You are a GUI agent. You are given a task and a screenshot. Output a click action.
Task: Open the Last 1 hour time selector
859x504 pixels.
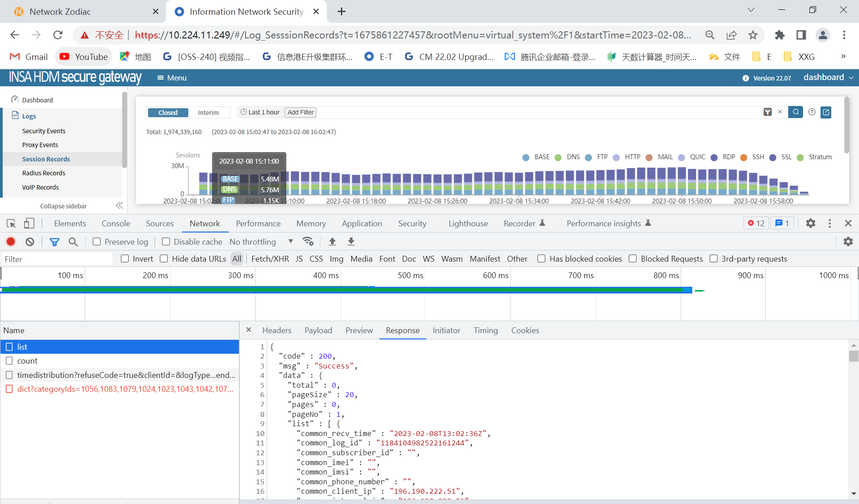coord(260,112)
